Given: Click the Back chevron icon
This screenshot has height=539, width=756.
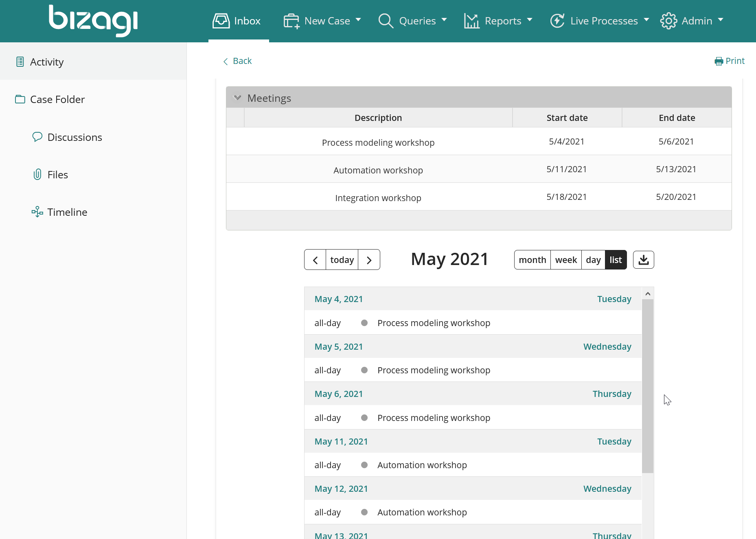Looking at the screenshot, I should click(226, 61).
